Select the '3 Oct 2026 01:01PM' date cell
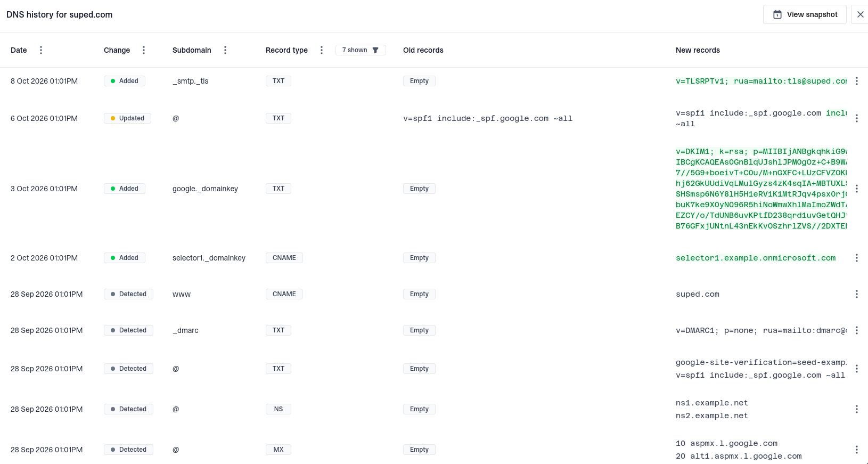Screen dimensions: 868x464 pos(44,189)
